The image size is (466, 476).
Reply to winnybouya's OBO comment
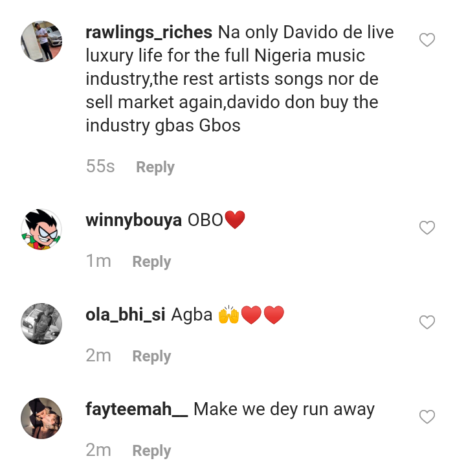coord(151,262)
